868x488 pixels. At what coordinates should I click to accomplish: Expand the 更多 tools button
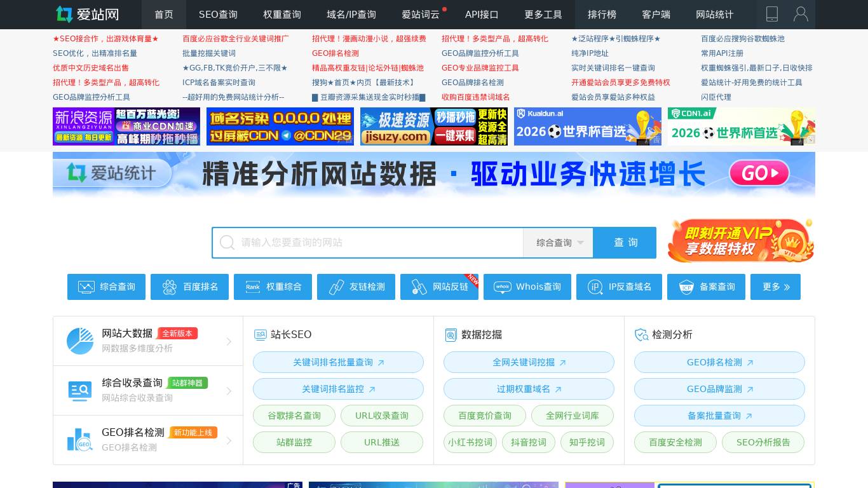pyautogui.click(x=775, y=287)
